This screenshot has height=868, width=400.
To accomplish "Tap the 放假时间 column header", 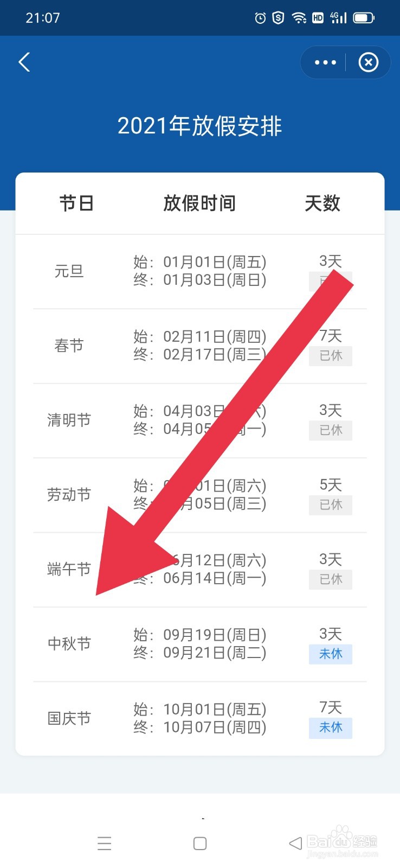I will click(199, 203).
